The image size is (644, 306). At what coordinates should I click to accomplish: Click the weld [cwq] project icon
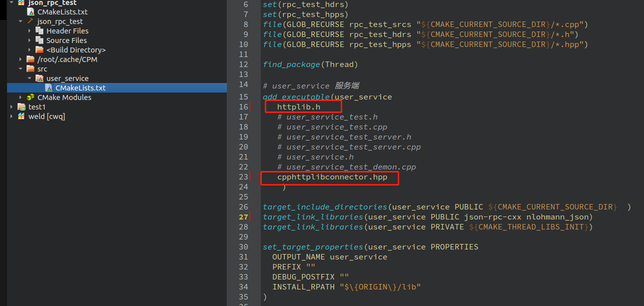point(21,116)
